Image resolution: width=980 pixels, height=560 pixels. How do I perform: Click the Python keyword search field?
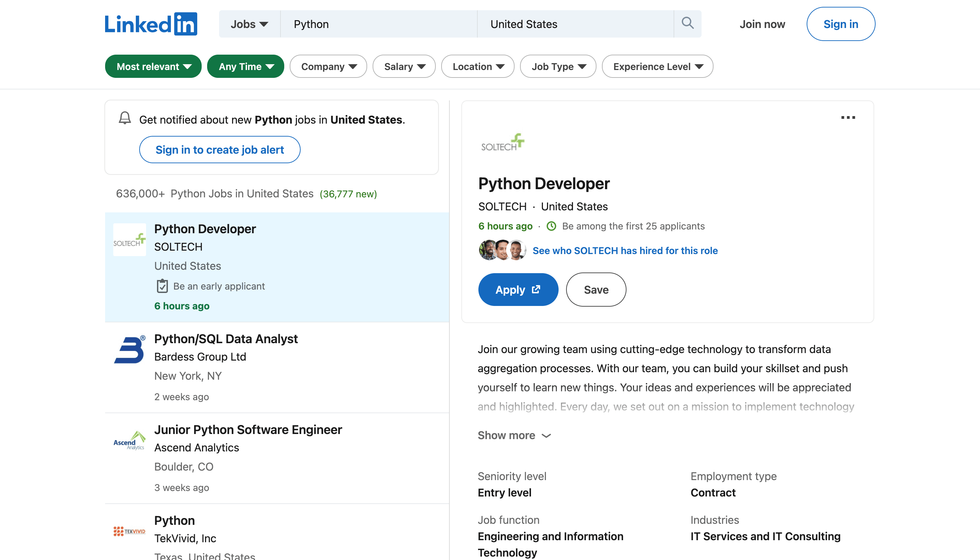pyautogui.click(x=378, y=24)
